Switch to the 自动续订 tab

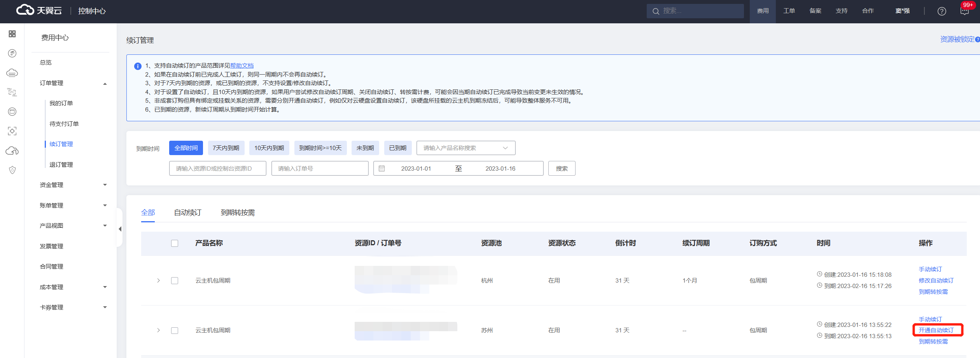[187, 213]
